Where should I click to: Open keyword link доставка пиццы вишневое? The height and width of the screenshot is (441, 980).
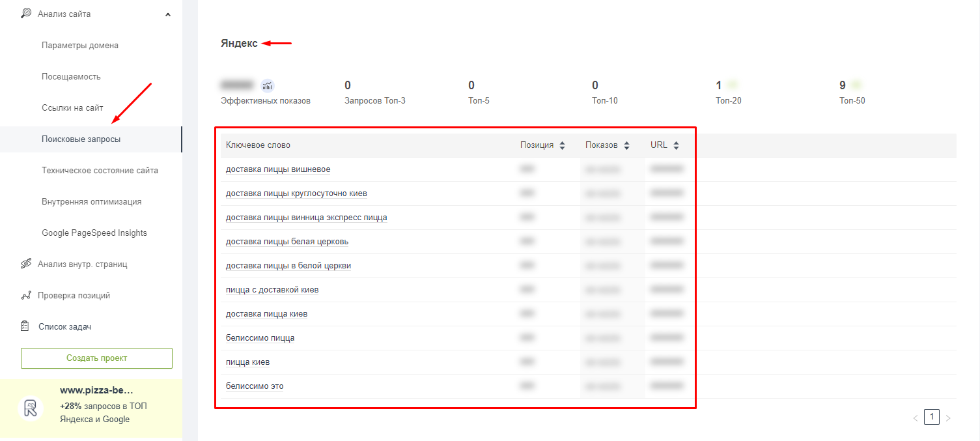pyautogui.click(x=278, y=169)
